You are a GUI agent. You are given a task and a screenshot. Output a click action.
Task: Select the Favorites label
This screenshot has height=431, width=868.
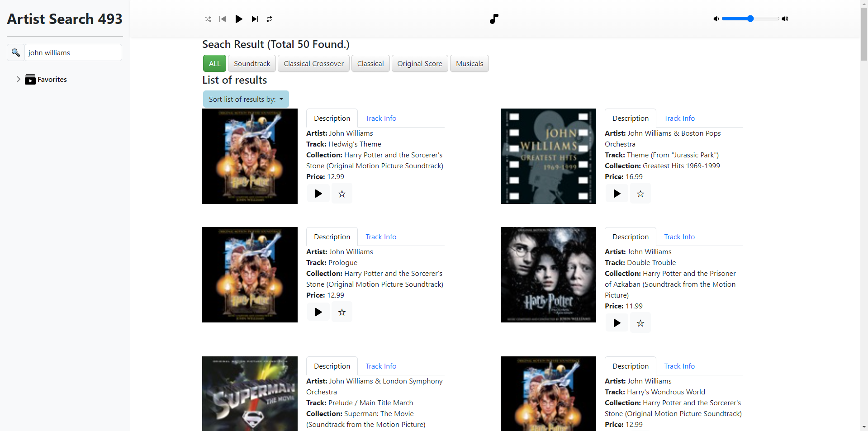coord(52,80)
